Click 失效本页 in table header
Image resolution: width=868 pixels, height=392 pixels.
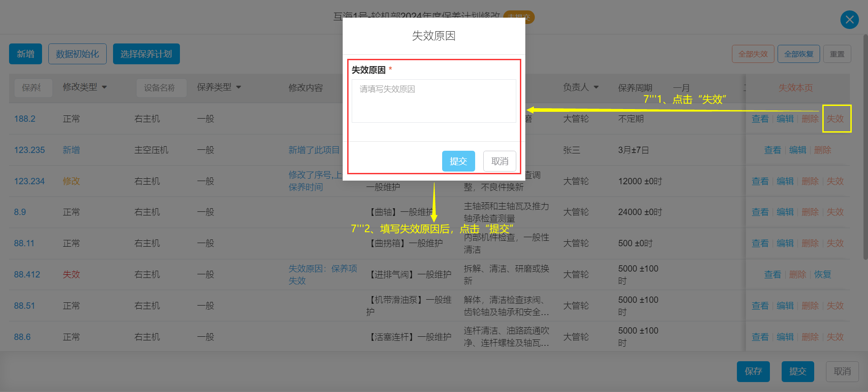796,88
